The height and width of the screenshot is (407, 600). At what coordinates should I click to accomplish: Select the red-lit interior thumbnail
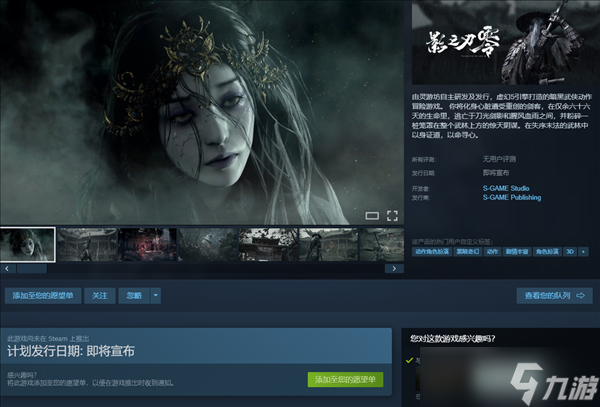click(x=147, y=245)
